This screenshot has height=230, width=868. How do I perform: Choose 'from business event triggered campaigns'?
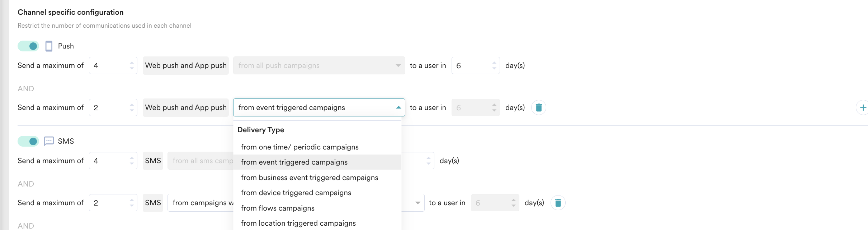coord(309,178)
